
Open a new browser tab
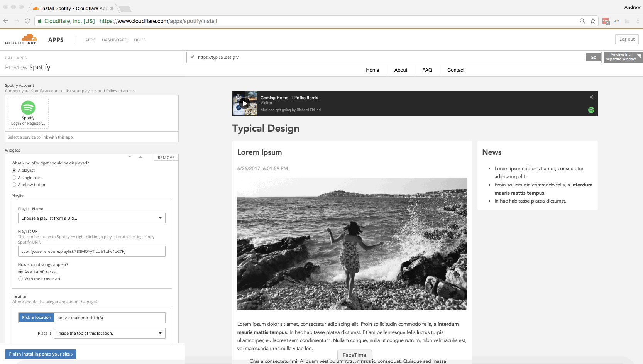coord(125,8)
